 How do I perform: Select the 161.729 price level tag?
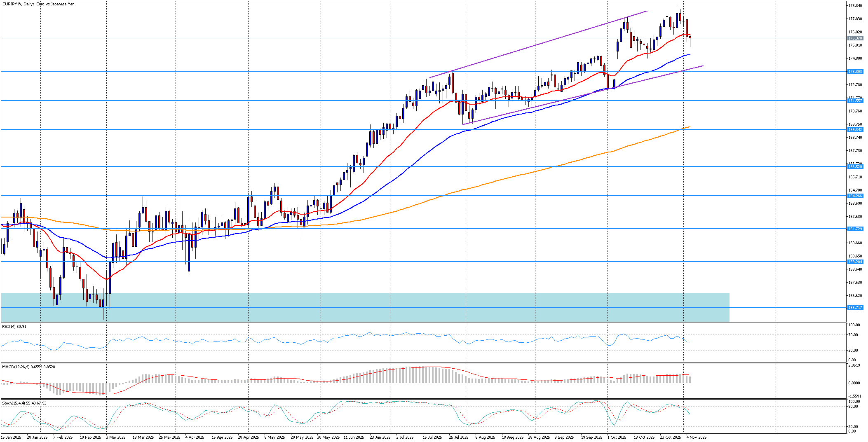click(x=855, y=229)
